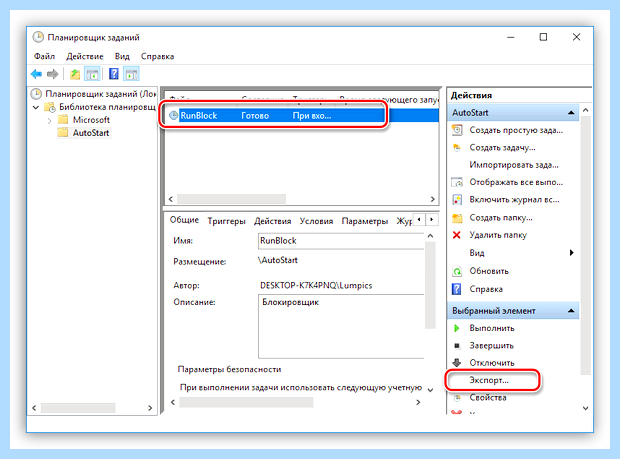Image resolution: width=620 pixels, height=459 pixels.
Task: Click the Создать задачу icon
Action: (457, 147)
